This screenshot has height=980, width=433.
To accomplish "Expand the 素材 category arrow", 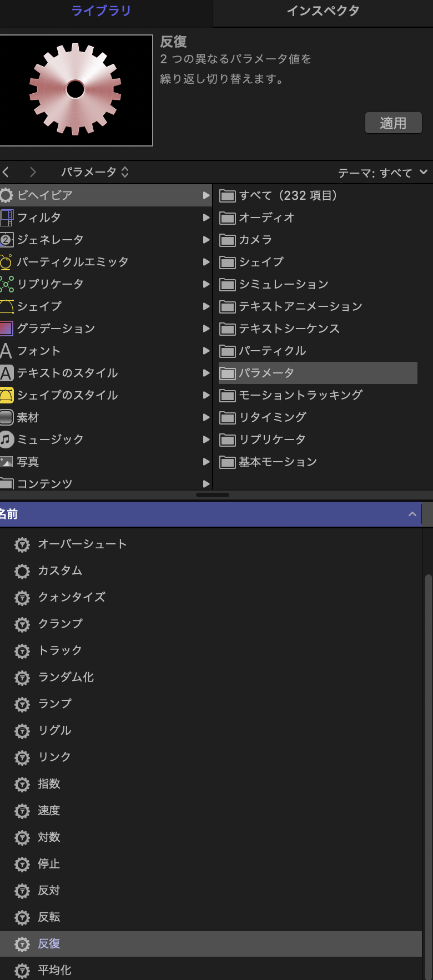I will tap(207, 417).
